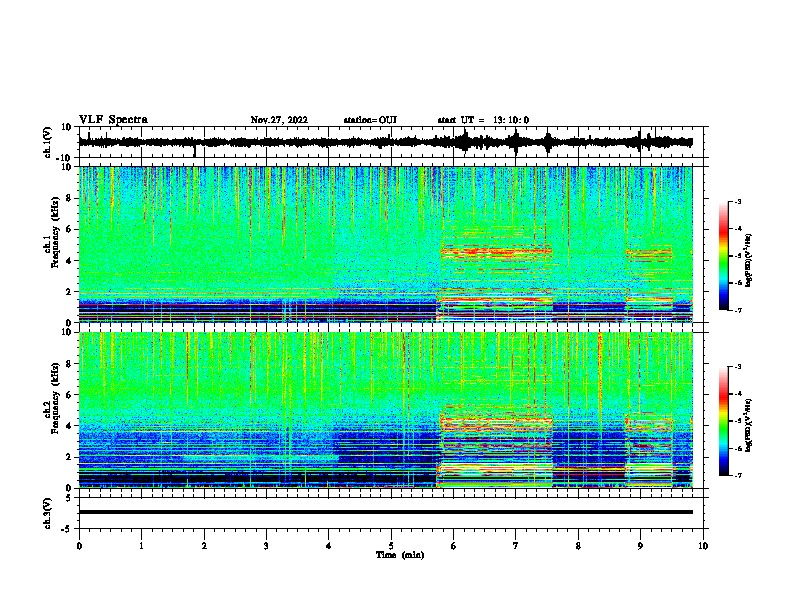Click the 'start UT = 13:10:0' text

click(x=483, y=120)
